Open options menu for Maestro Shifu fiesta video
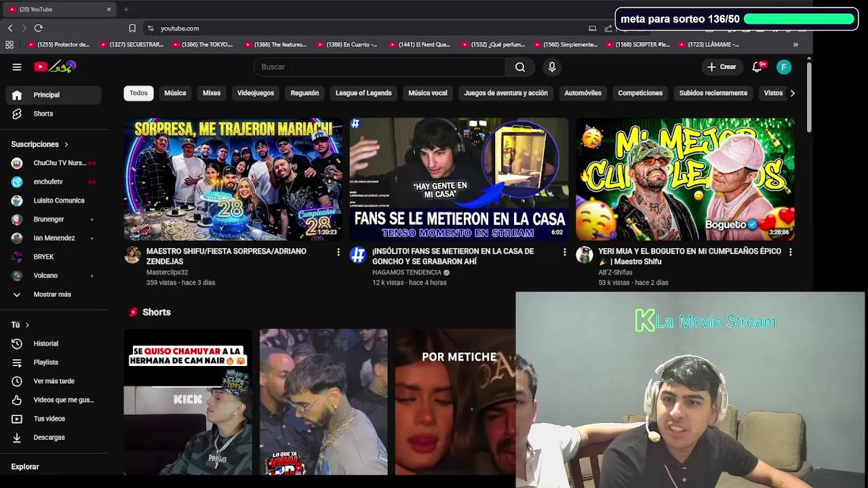Screen dimensions: 868x488 [x=338, y=252]
